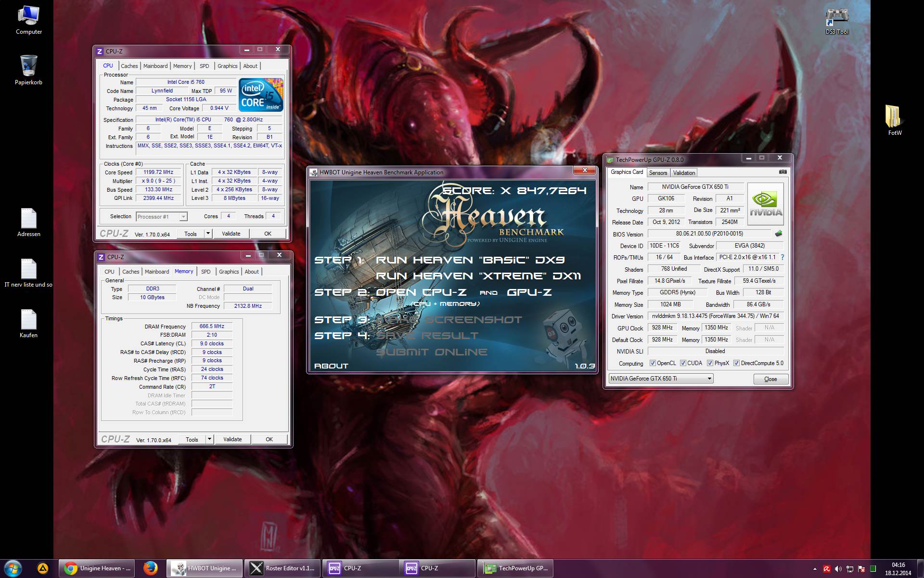Switch to Mainboard tab in top CPU-Z window
This screenshot has height=578, width=924.
pyautogui.click(x=155, y=66)
